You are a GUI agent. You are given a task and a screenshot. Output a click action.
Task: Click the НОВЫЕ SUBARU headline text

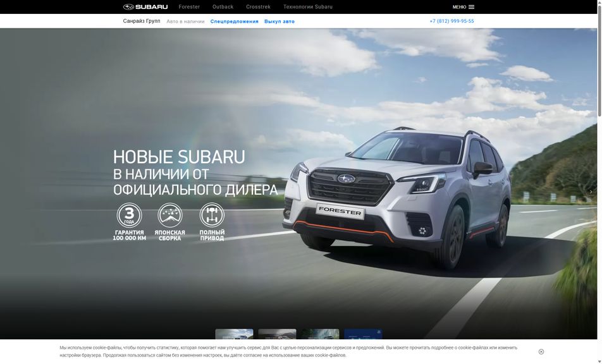click(x=179, y=157)
